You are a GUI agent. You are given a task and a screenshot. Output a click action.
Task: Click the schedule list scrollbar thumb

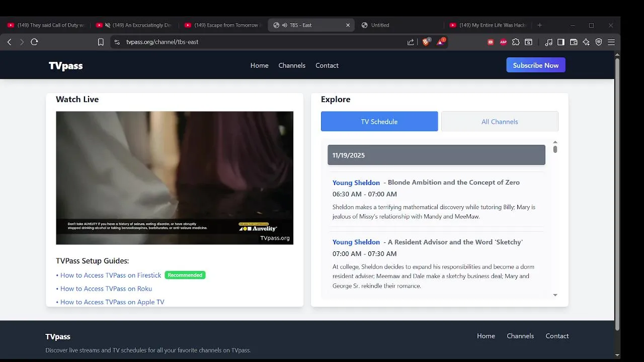point(555,149)
